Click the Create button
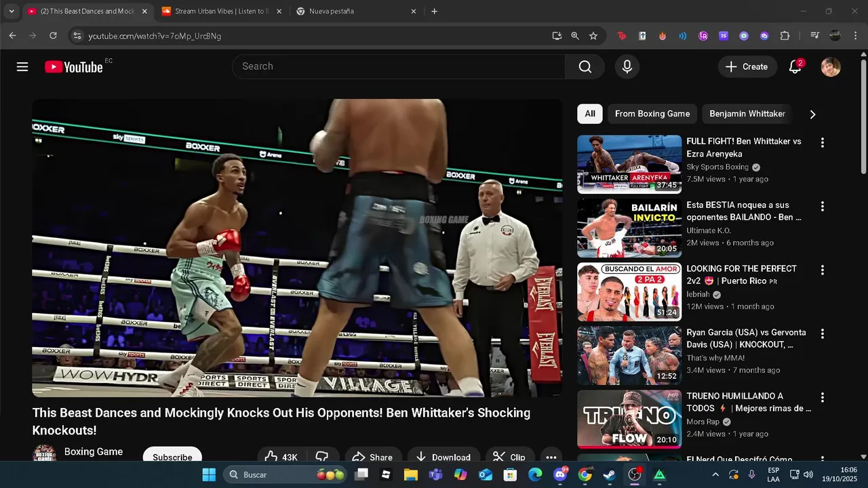This screenshot has width=868, height=488. pos(747,66)
